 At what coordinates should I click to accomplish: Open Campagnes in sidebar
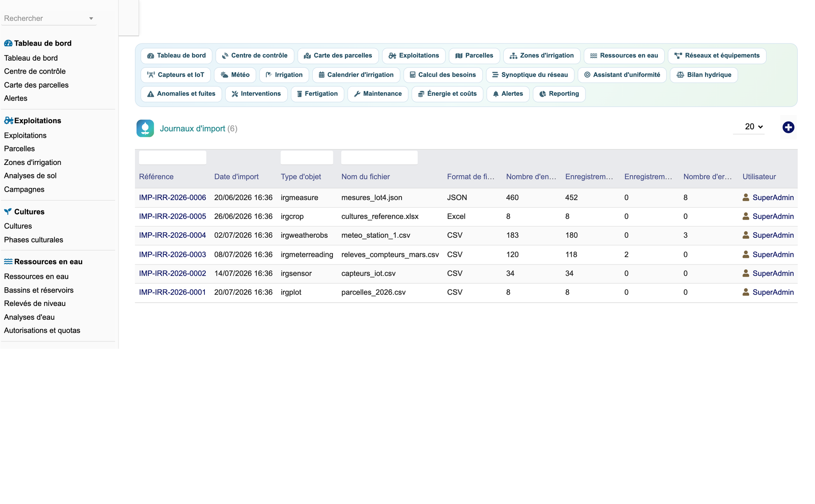point(24,189)
